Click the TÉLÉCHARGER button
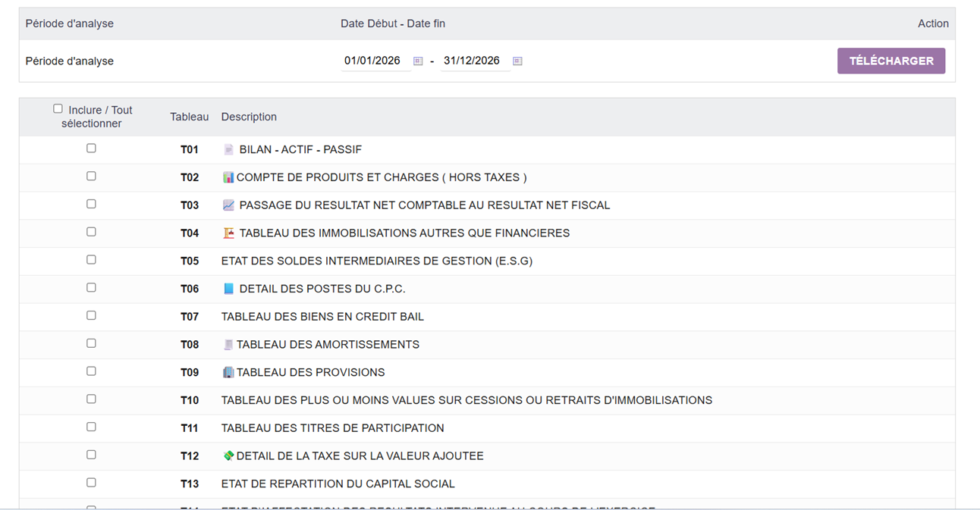Viewport: 980px width, 510px height. [x=891, y=60]
